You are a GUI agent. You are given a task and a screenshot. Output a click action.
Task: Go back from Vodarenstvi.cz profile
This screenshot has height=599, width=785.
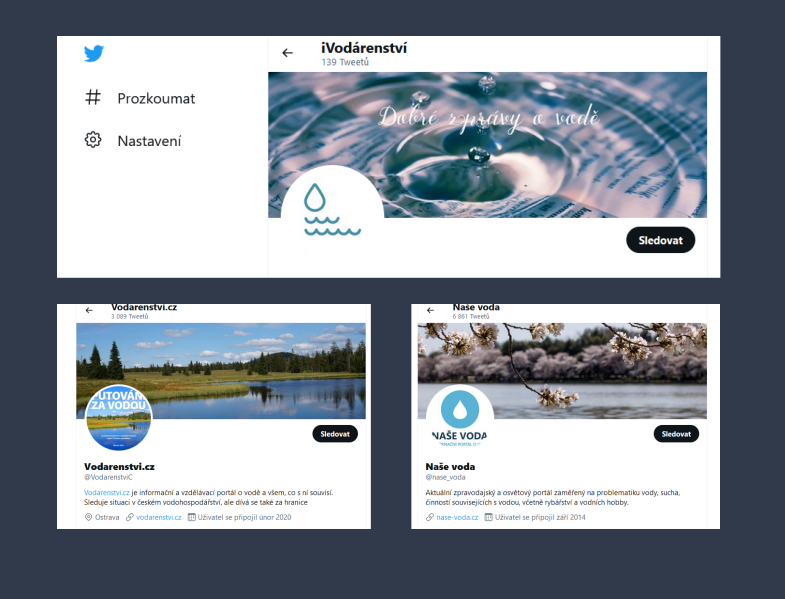coord(89,311)
